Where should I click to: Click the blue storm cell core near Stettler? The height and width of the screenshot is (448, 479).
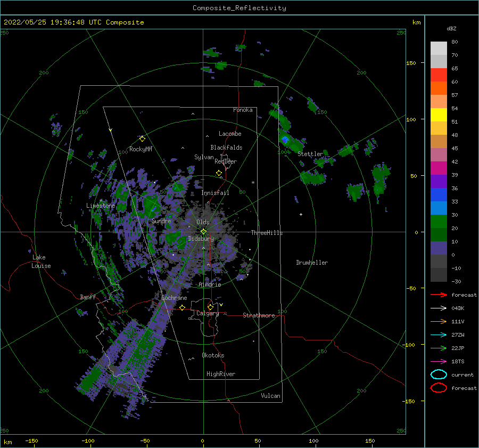point(285,140)
